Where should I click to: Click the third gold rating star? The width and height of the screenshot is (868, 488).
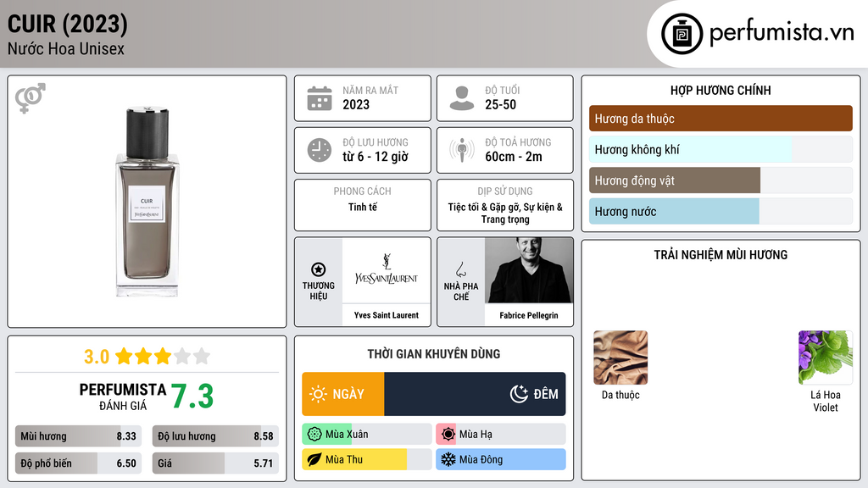pos(163,356)
